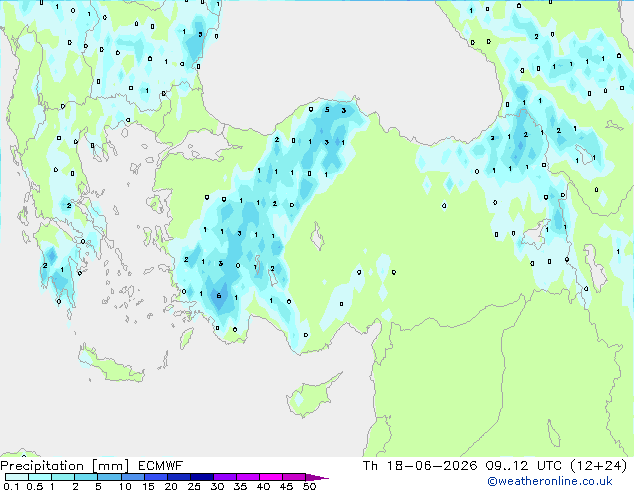Click the '6' precipitation value in southwest Turkey
This screenshot has height=490, width=634.
point(219,296)
